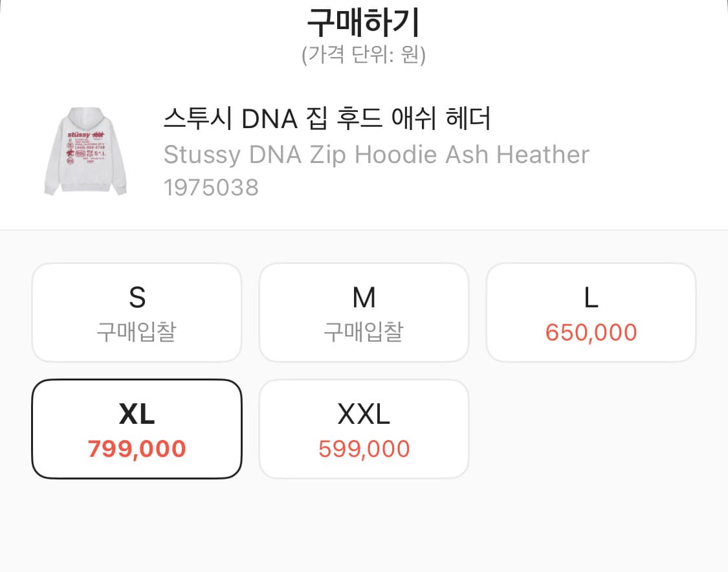Tap 구매입찰 text beneath size M
Screen dimensions: 728x572
click(364, 330)
